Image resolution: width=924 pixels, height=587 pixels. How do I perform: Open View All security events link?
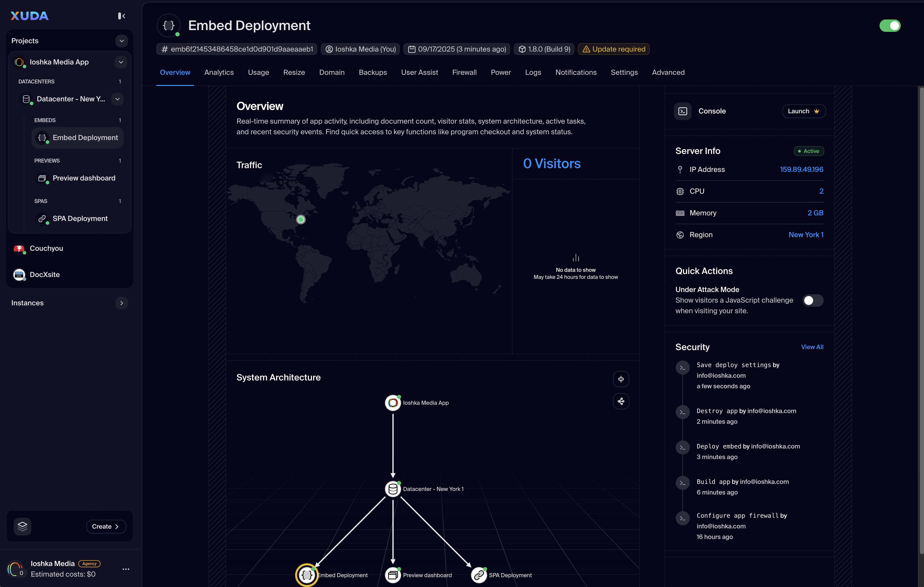(812, 347)
